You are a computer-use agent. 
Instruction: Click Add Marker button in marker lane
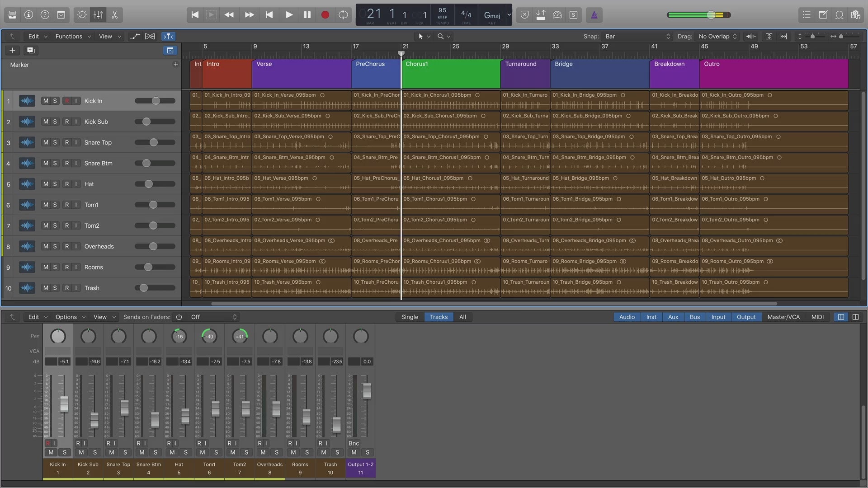(176, 64)
